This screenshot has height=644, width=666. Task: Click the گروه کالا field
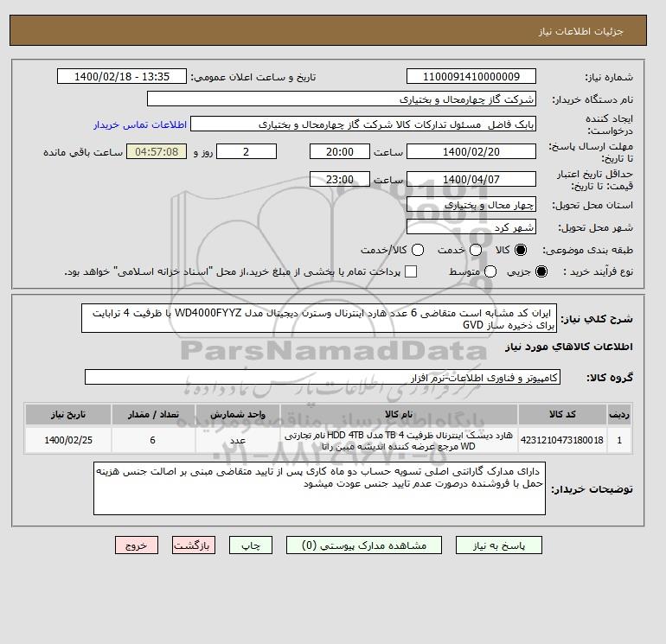coord(323,378)
